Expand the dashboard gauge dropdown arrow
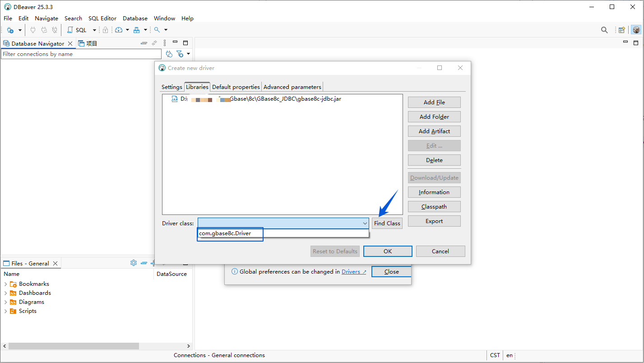 point(127,30)
